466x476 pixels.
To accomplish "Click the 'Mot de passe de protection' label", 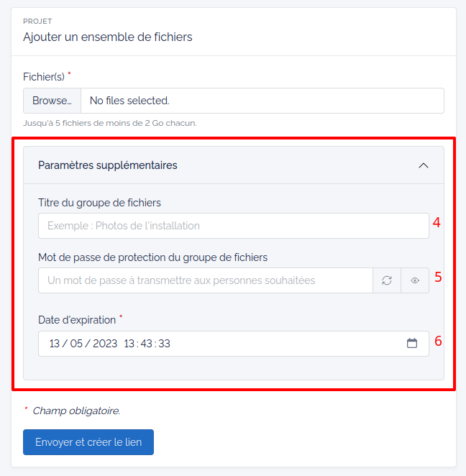I will pyautogui.click(x=152, y=257).
